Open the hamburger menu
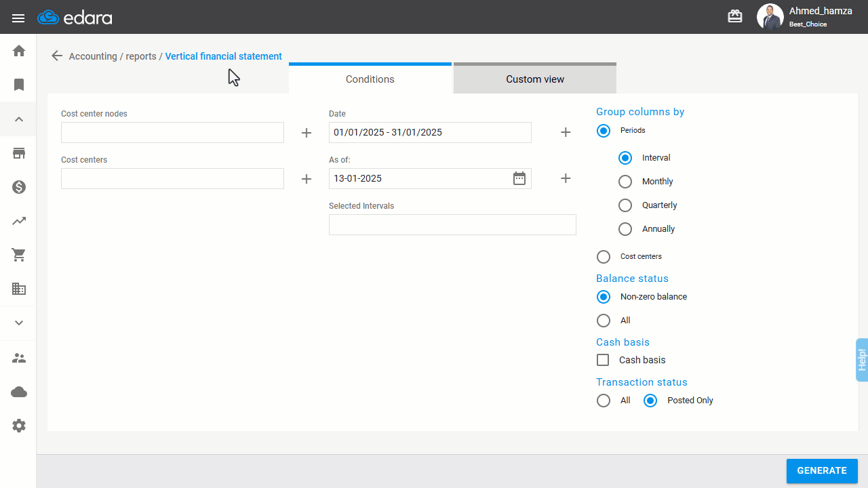The image size is (868, 488). [x=18, y=18]
